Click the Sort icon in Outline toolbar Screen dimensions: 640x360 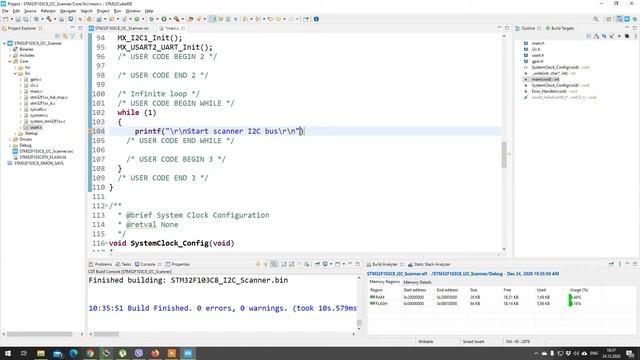[x=596, y=36]
